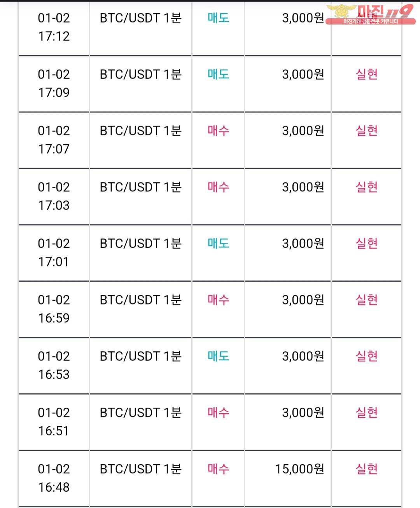Click the 마진119 logo watermark
Screen dimensions: 420x508
(370, 14)
